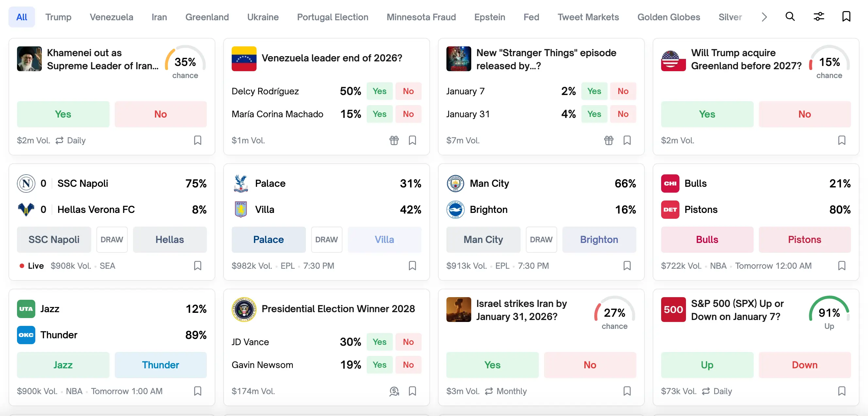The image size is (868, 416).
Task: Open the filter settings icon
Action: coord(819,17)
